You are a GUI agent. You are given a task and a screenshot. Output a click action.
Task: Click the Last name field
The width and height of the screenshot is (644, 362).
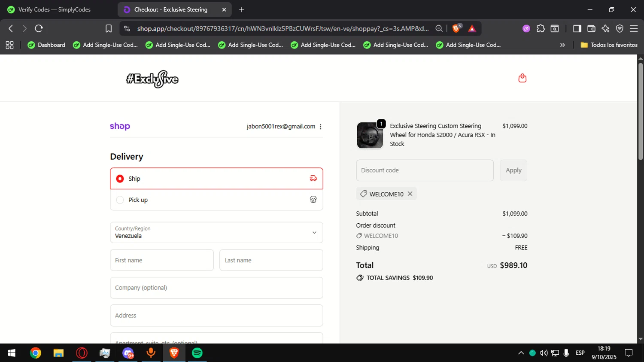(x=271, y=260)
